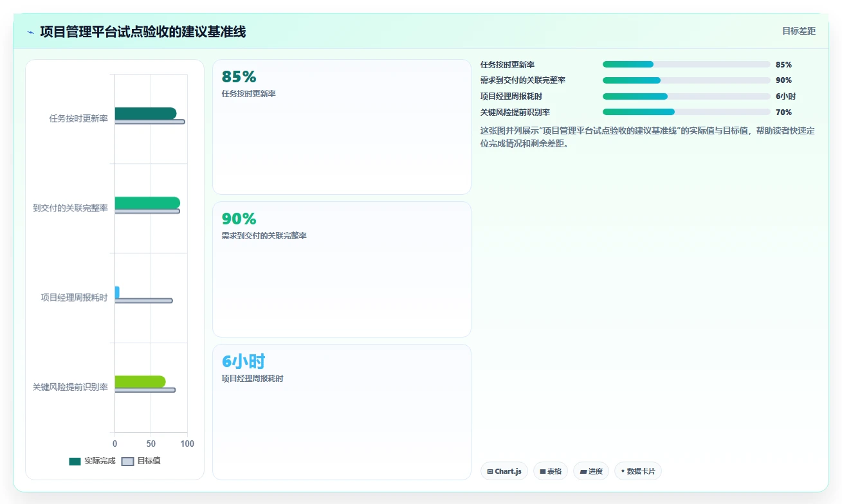Click the dark green 任务按时更新率 chart bar

pos(145,114)
